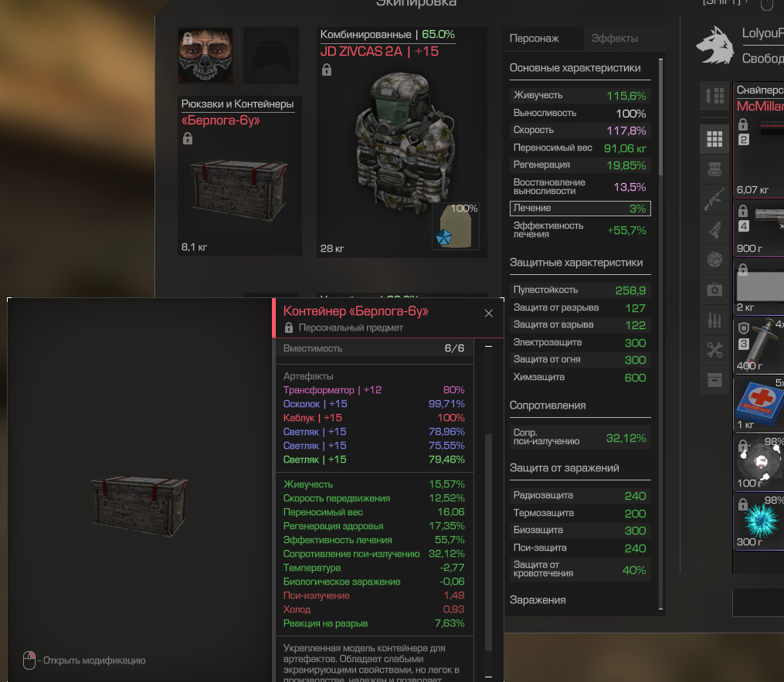
Task: Click the skull-masked character face slot
Action: point(205,56)
